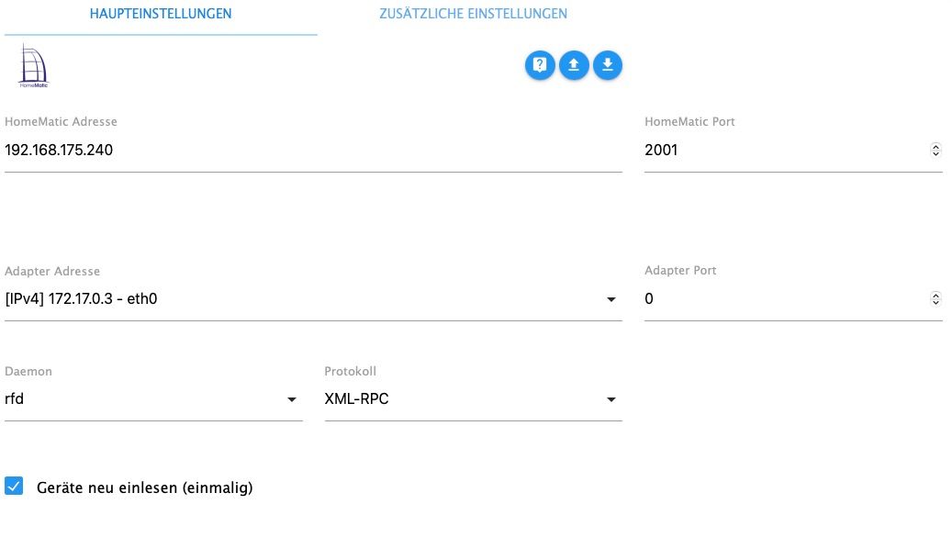Click the 'HomeMatic Adresse' field label
The width and height of the screenshot is (952, 560).
[61, 121]
